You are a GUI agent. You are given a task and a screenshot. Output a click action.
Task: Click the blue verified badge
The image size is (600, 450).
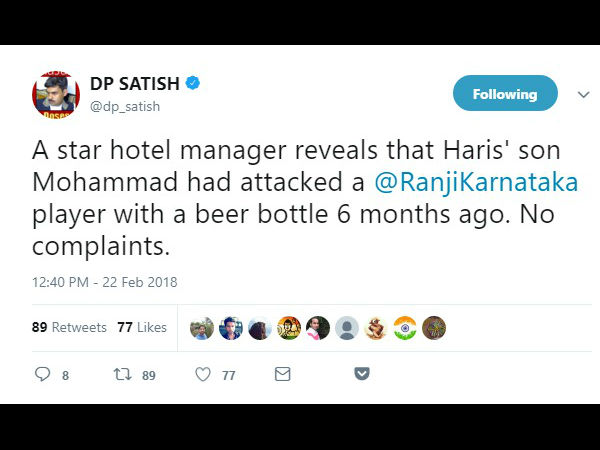pos(192,83)
